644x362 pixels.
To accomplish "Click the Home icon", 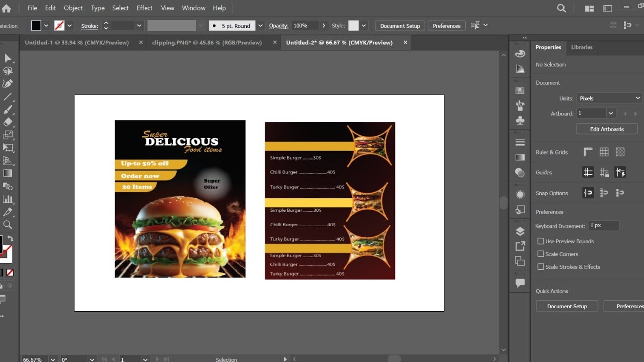I will point(6,8).
